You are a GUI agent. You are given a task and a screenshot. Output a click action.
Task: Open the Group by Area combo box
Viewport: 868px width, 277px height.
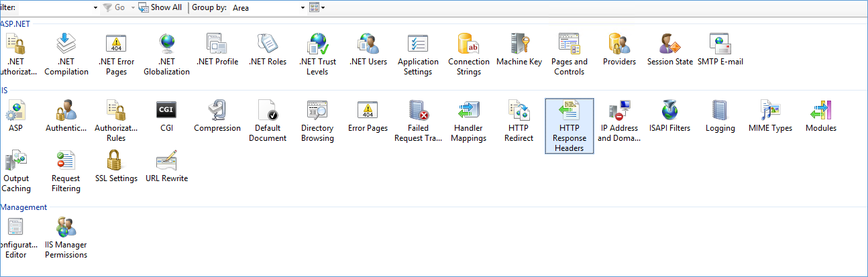point(268,7)
